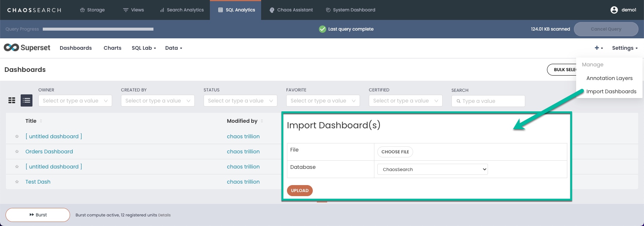Open the Orders Dashboard link

[49, 152]
